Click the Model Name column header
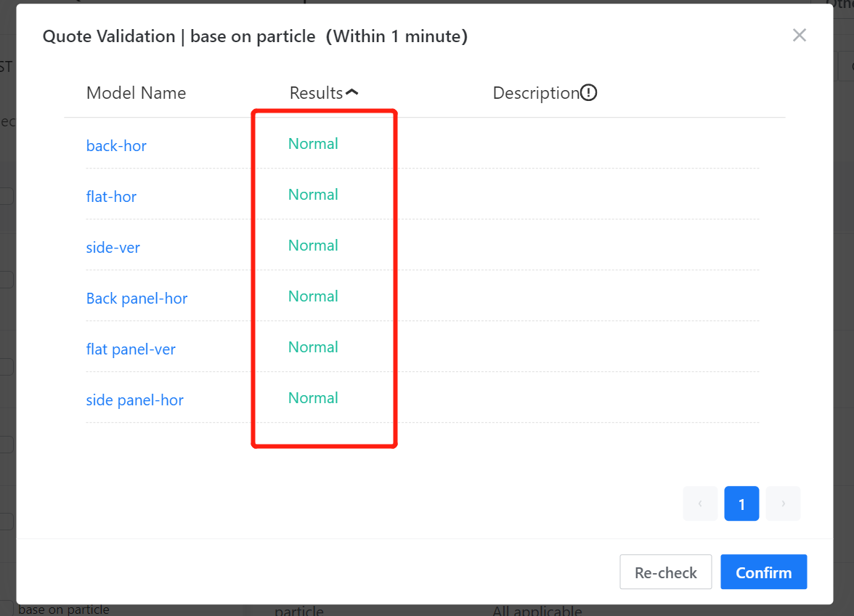854x616 pixels. point(136,93)
